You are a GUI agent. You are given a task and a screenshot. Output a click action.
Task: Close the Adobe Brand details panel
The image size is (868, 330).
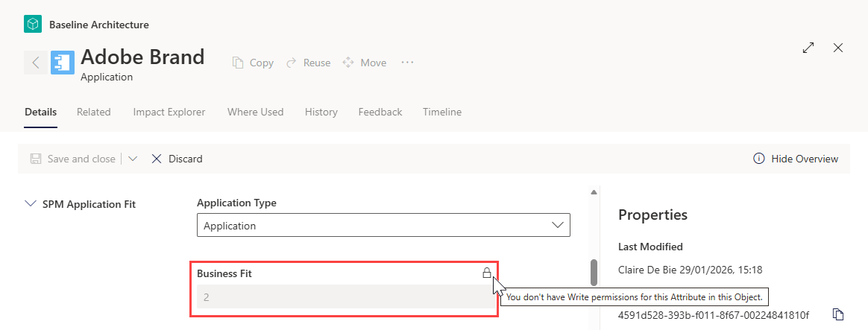tap(838, 48)
